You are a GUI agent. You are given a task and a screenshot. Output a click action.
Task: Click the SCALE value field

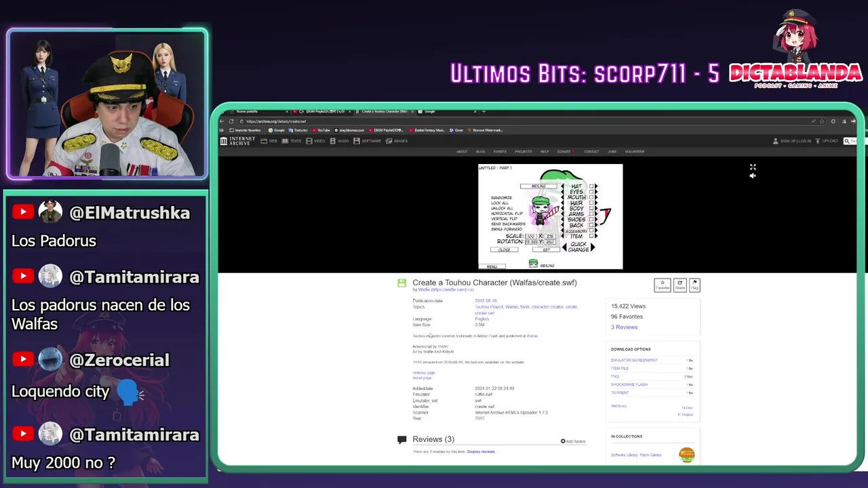pyautogui.click(x=531, y=236)
